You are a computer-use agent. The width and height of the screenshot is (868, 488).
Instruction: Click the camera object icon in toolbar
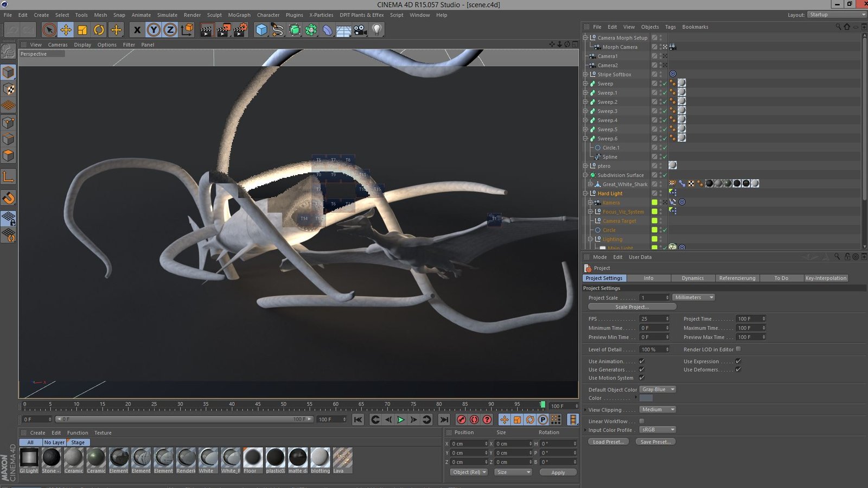[x=360, y=30]
